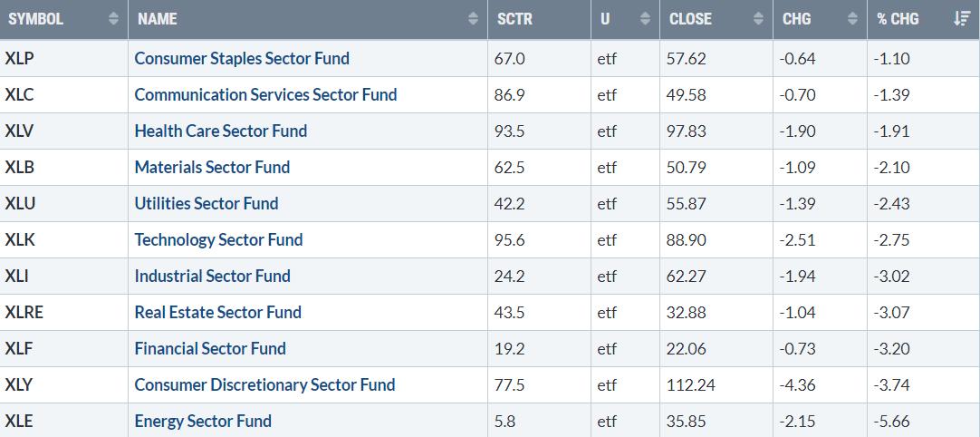Open Real Estate Sector Fund link
Screen dimensions: 980x437
pyautogui.click(x=217, y=312)
